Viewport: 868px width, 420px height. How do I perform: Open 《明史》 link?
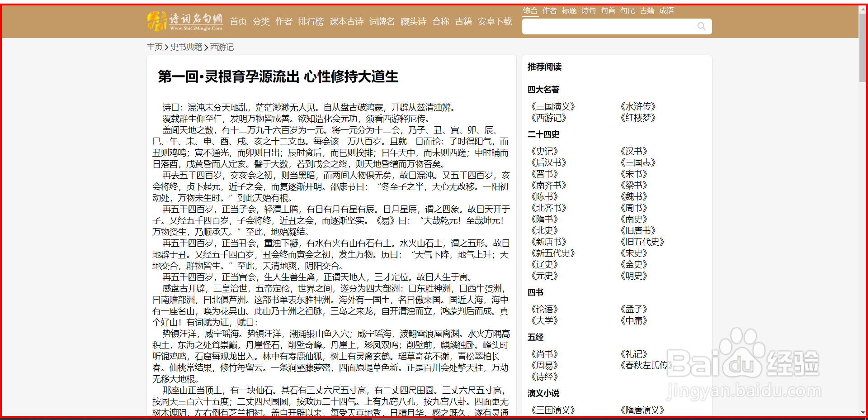634,276
